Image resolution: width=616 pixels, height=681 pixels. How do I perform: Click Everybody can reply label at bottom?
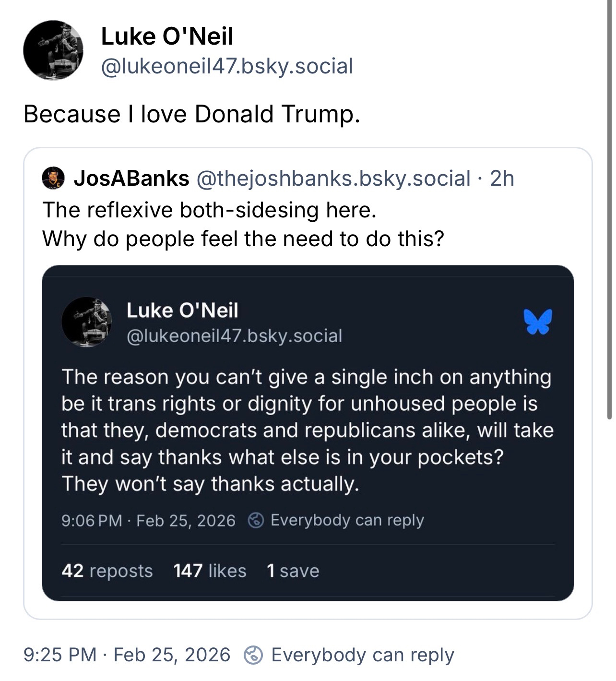pyautogui.click(x=362, y=655)
